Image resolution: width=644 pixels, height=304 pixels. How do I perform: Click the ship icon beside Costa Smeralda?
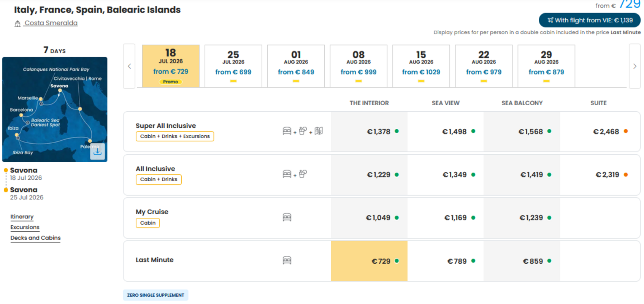click(17, 24)
